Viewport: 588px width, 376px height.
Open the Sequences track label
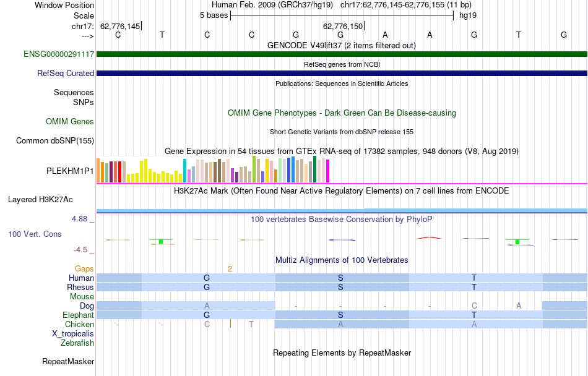click(74, 92)
